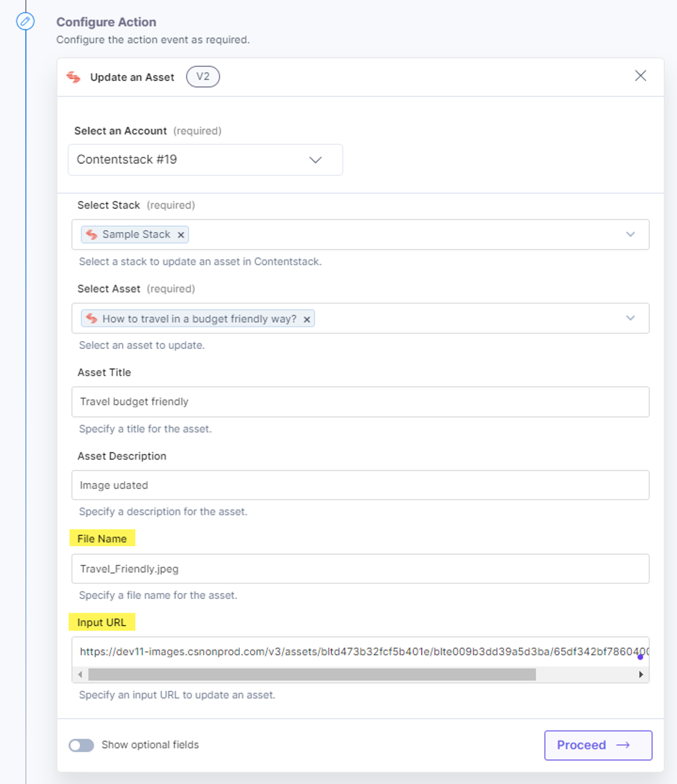
Task: Click the 'Update an Asset' title text
Action: pos(132,77)
